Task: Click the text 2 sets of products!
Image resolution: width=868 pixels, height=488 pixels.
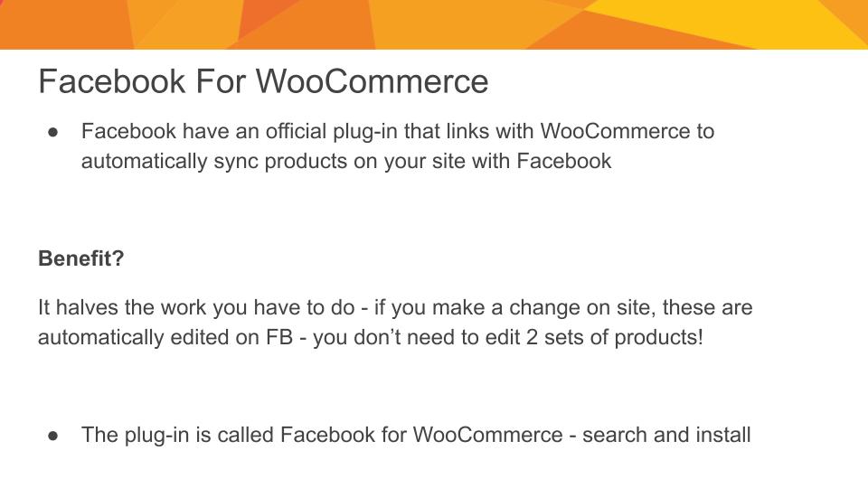Action: pos(614,337)
